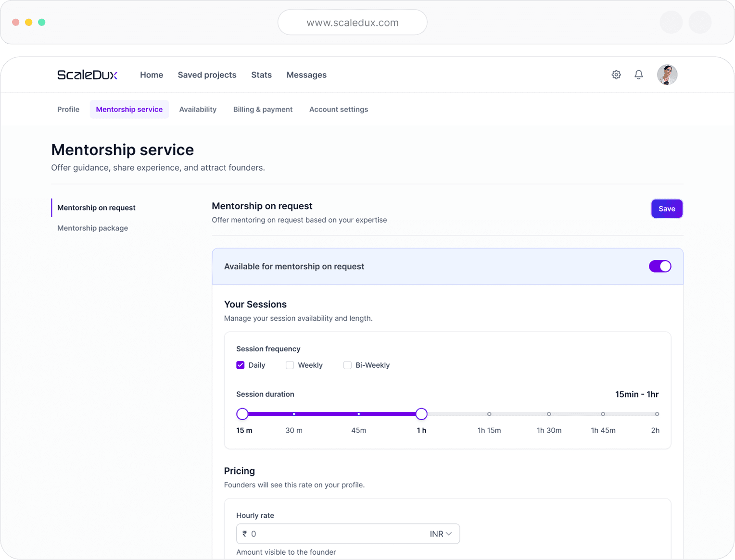Select Mentorship package in sidebar

click(x=92, y=228)
